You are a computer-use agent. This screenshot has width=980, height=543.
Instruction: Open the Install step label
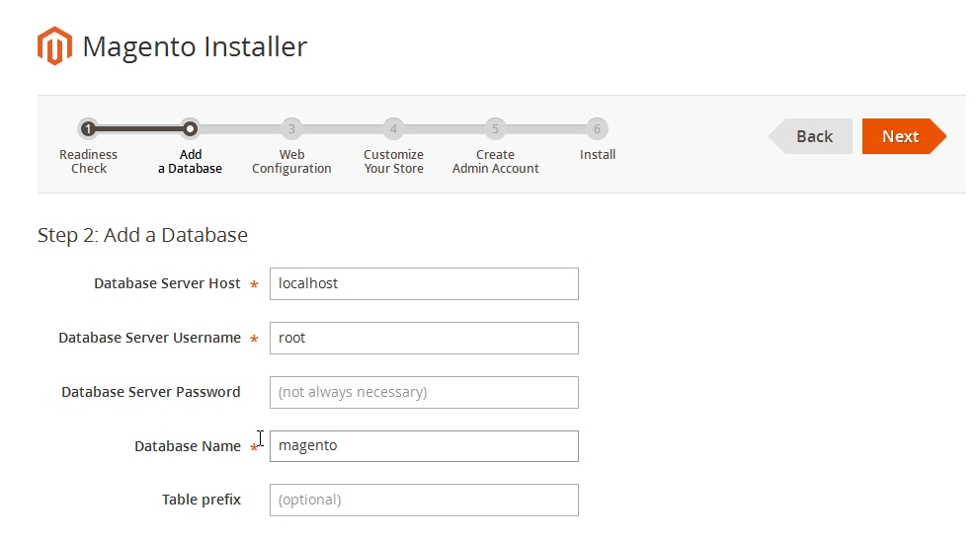click(597, 154)
